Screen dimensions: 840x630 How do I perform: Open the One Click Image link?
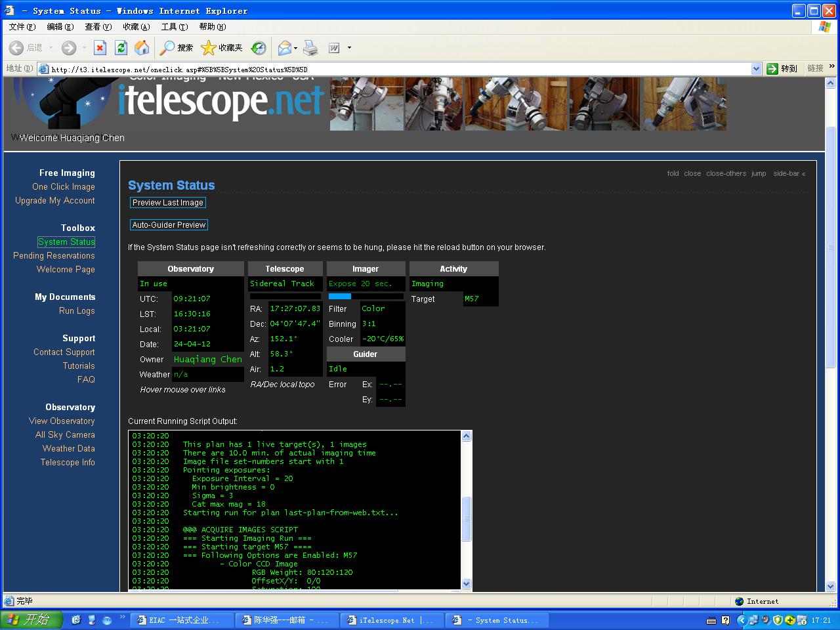(64, 187)
